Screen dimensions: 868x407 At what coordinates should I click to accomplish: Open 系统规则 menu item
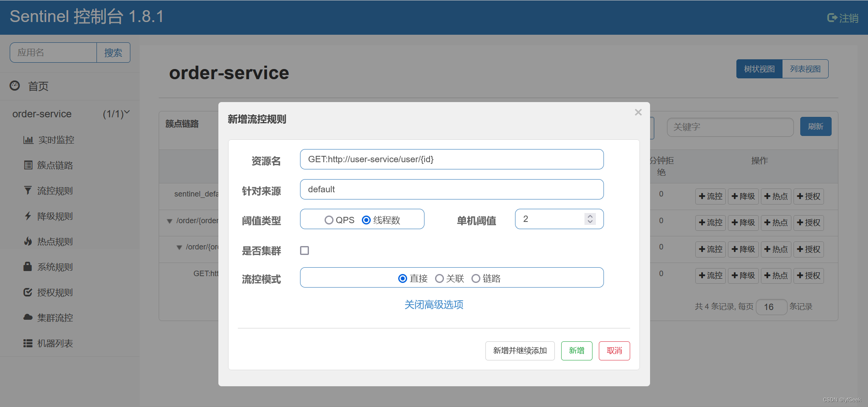pyautogui.click(x=55, y=267)
